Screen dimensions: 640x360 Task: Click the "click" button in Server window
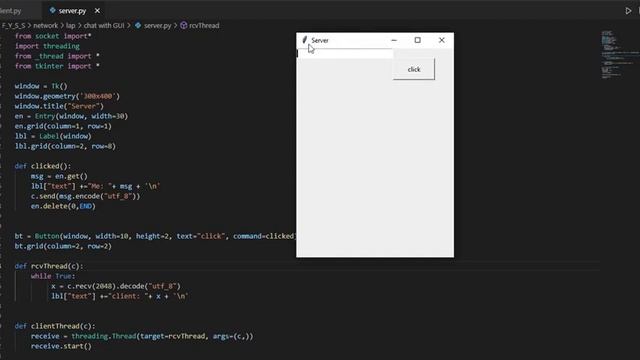(x=413, y=69)
